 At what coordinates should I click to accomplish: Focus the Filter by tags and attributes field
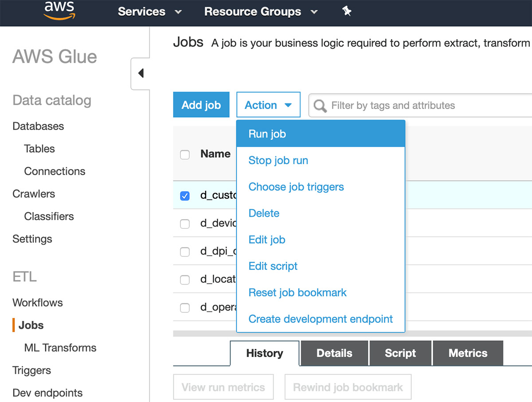coord(420,106)
